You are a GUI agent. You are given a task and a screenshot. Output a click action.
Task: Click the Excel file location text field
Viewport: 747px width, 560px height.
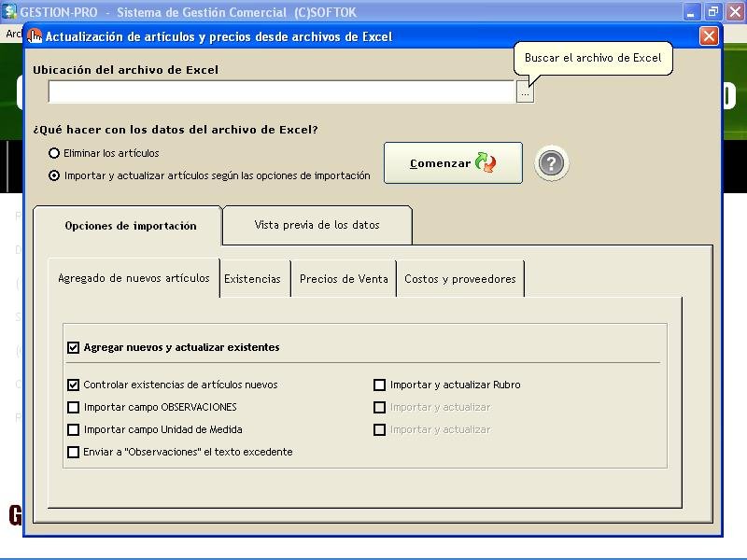(280, 91)
